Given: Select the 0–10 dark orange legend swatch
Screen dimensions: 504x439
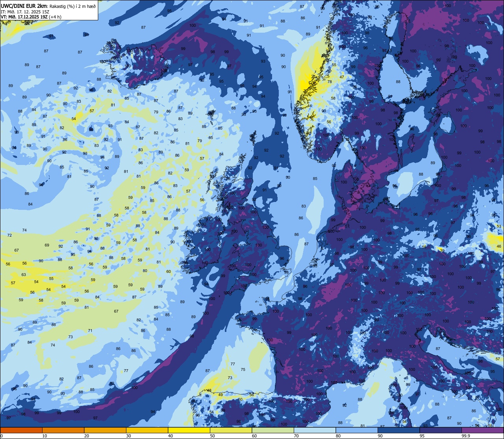Looking at the screenshot, I should [21, 430].
